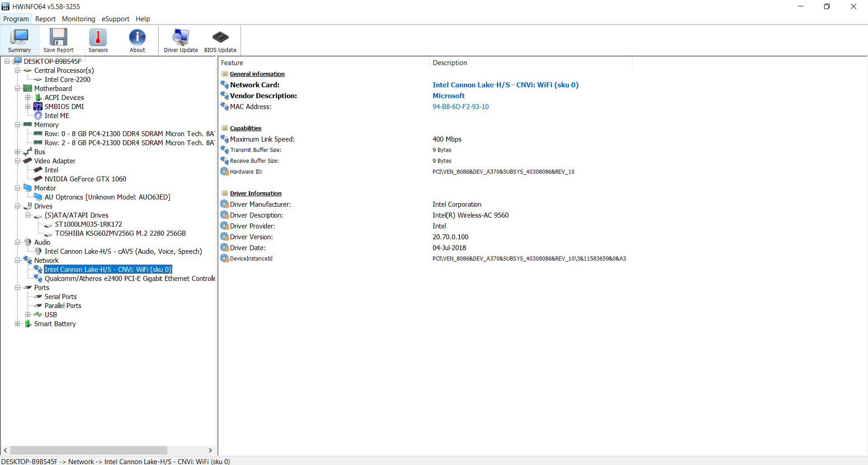Viewport: 868px width, 465px height.
Task: Select the Parallel Ports entry
Action: (x=63, y=306)
